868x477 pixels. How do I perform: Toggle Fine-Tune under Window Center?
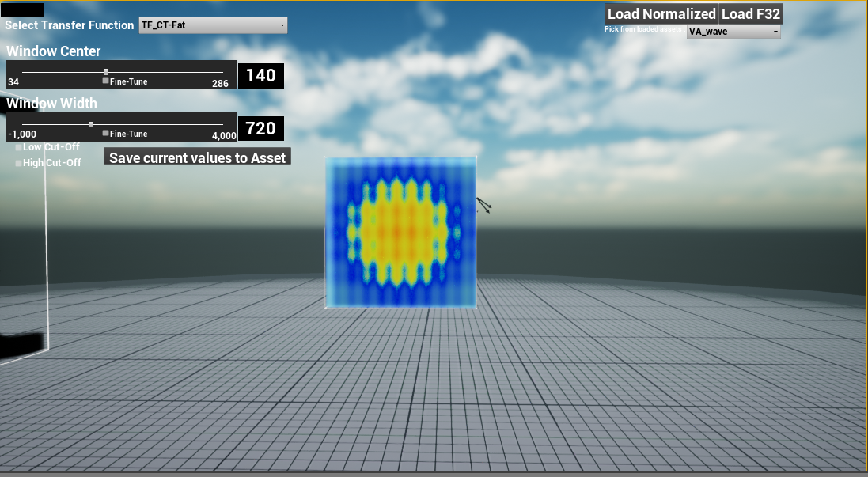(x=104, y=80)
